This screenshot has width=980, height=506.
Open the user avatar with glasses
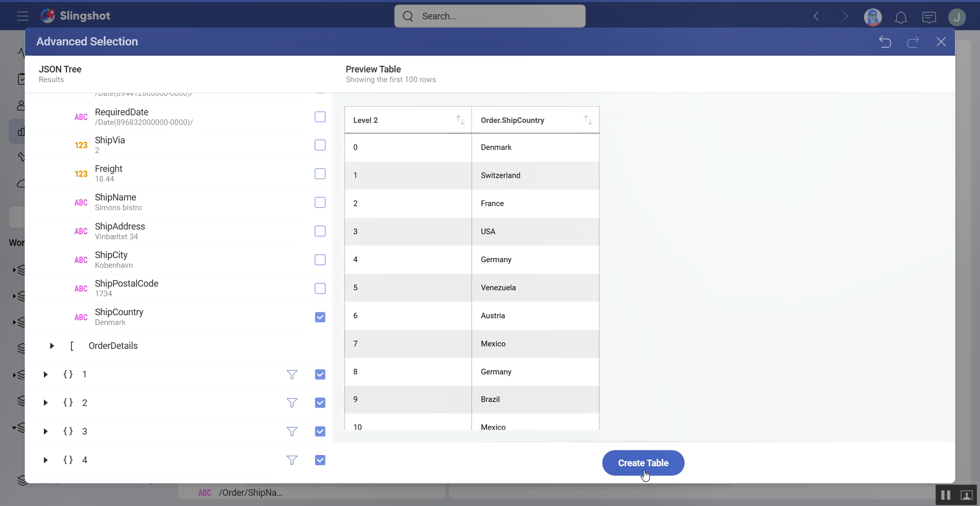pyautogui.click(x=873, y=17)
